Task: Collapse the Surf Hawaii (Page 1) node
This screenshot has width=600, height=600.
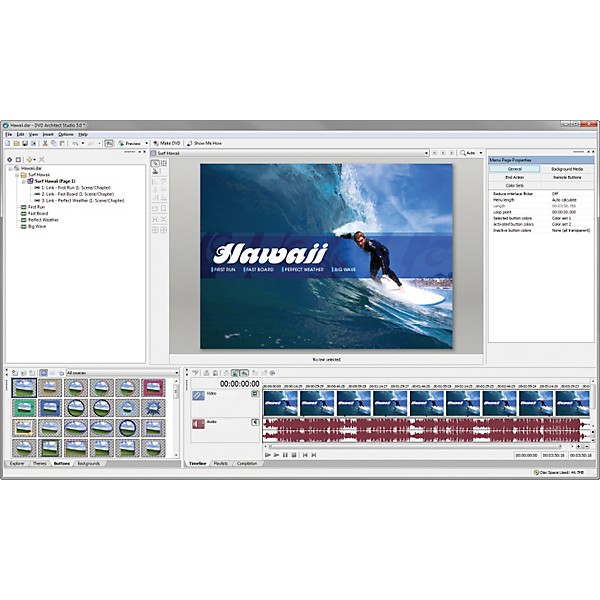Action: coord(23,181)
